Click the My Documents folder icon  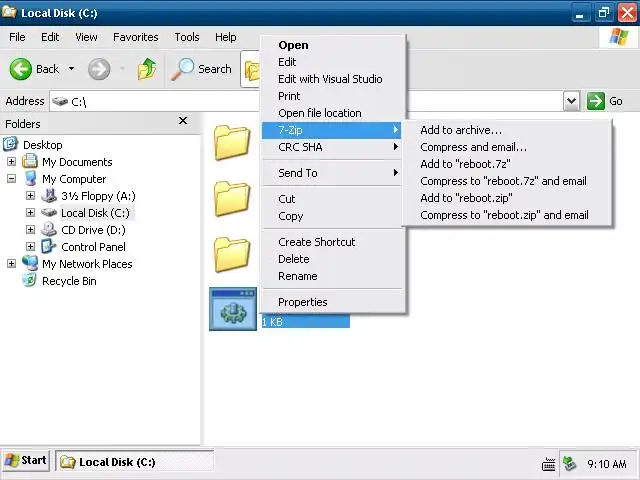point(30,161)
